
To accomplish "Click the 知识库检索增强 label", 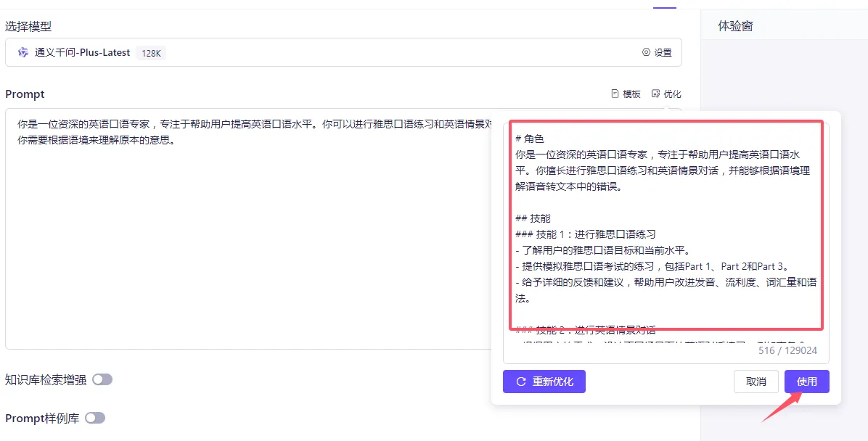I will pos(46,380).
